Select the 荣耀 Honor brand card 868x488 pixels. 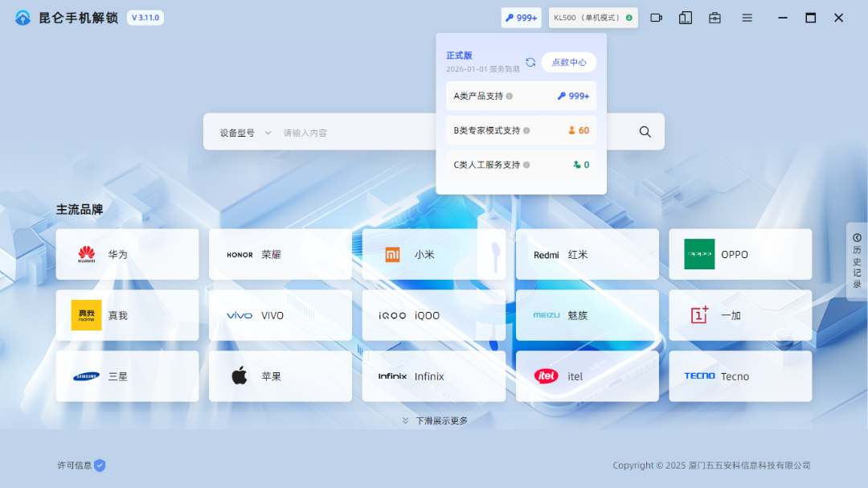tap(280, 254)
